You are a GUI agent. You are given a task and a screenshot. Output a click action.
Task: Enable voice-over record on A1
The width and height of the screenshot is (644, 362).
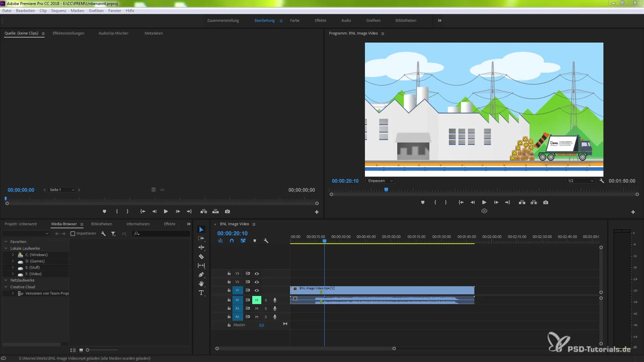[275, 300]
